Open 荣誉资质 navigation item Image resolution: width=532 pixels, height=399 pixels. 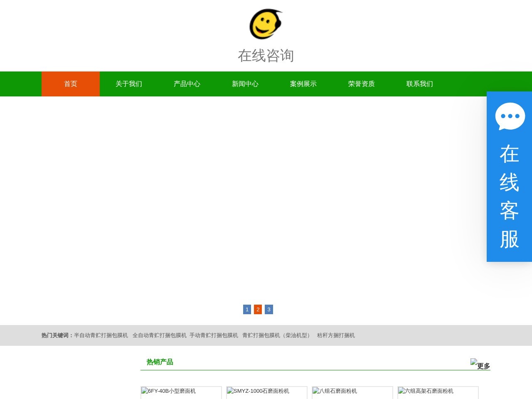click(362, 84)
